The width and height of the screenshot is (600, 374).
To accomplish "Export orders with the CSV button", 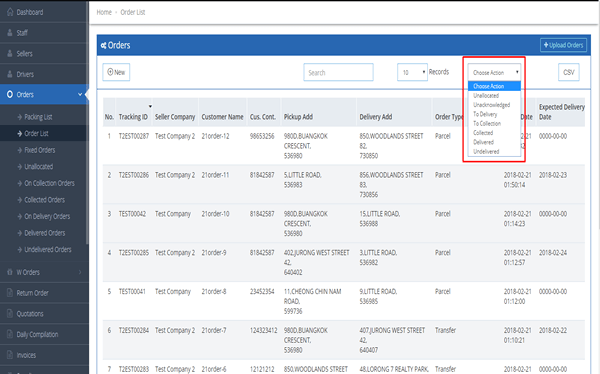I will click(569, 72).
